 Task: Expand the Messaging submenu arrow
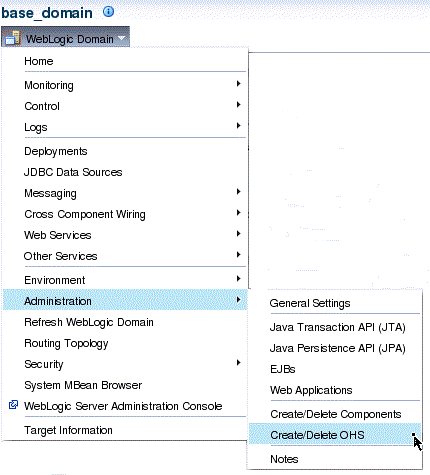[238, 192]
